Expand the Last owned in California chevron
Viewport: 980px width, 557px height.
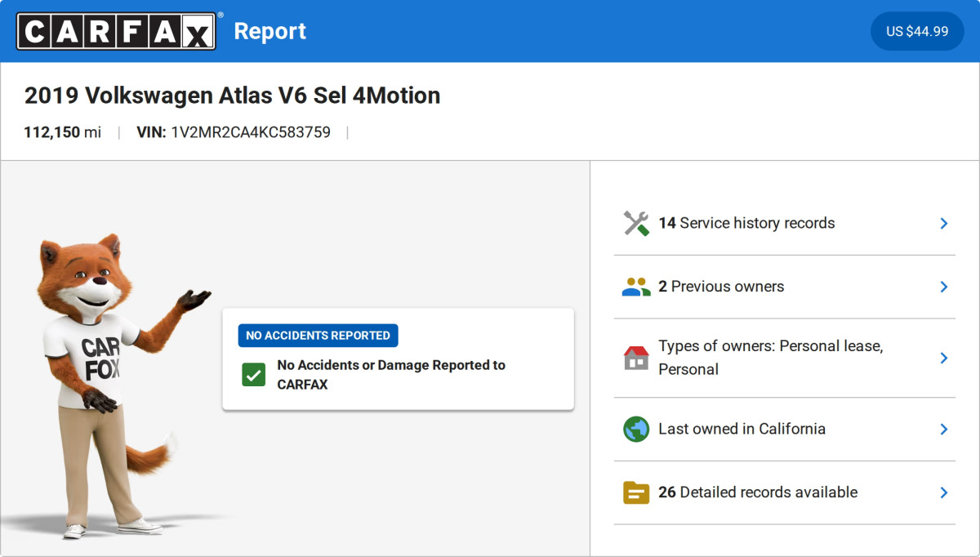pos(943,429)
